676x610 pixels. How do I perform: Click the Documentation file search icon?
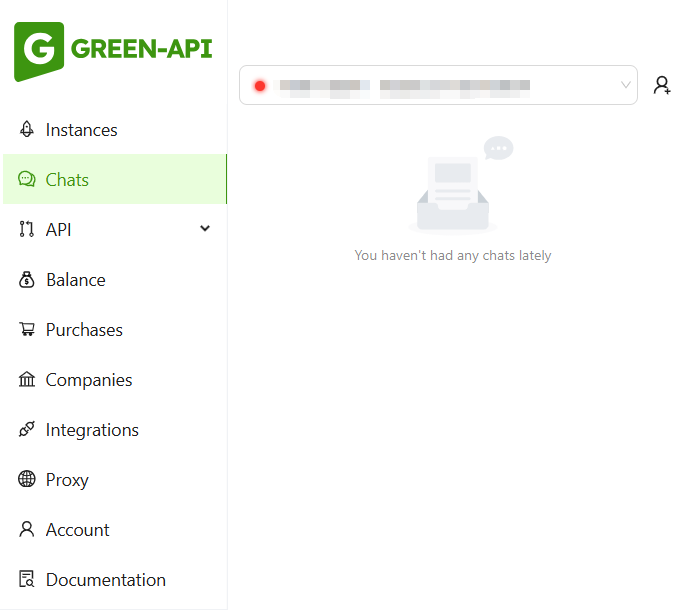coord(27,580)
